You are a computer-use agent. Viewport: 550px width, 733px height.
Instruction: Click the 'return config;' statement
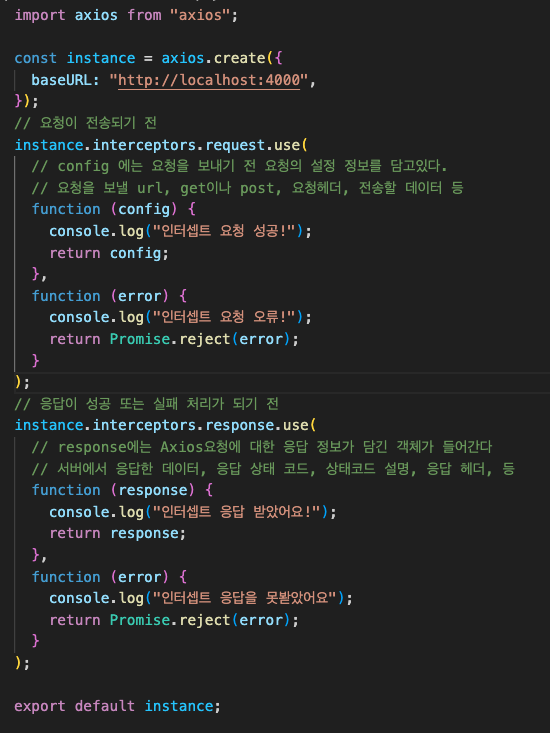pos(109,253)
